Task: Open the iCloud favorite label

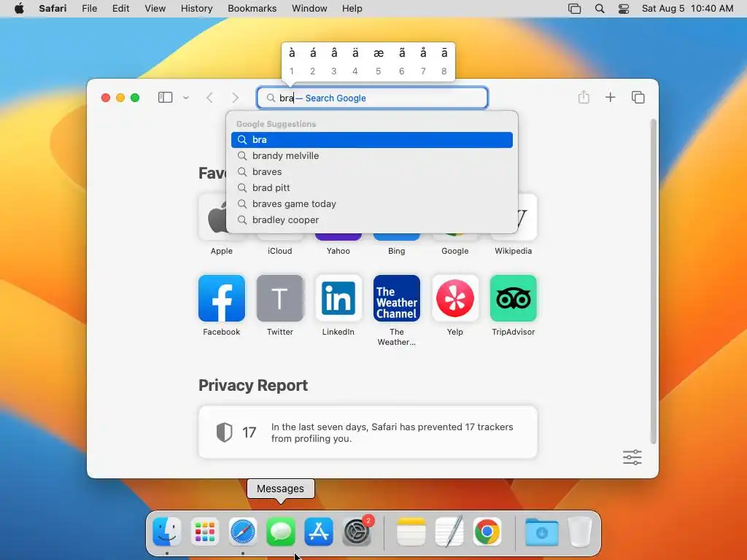Action: (x=279, y=251)
